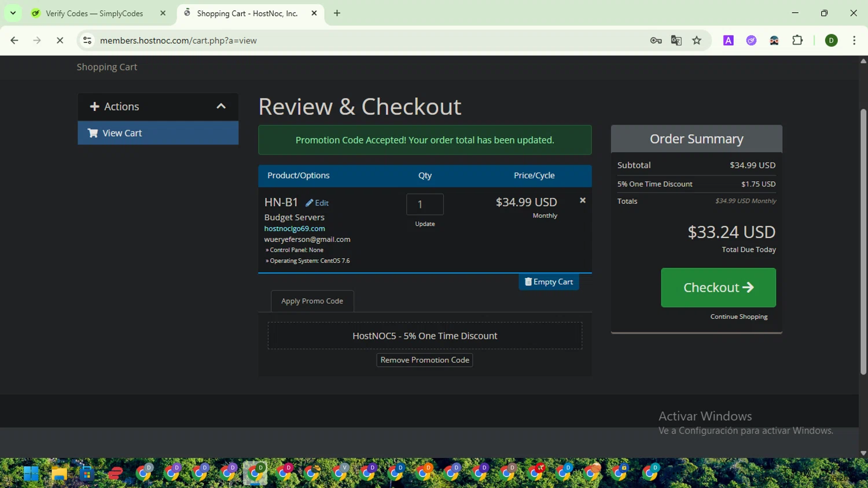
Task: Stop loading the current page
Action: pyautogui.click(x=60, y=41)
